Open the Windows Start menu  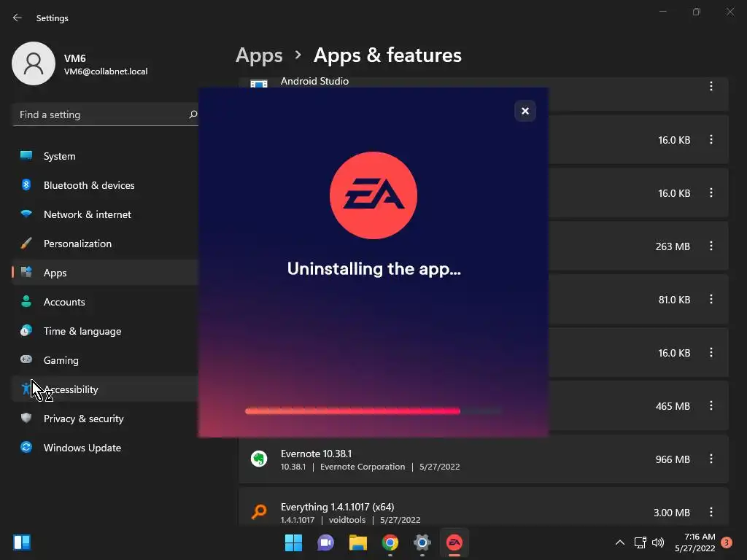point(293,542)
